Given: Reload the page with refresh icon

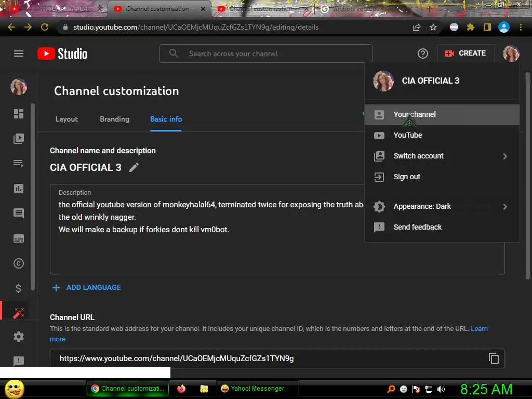Looking at the screenshot, I should click(45, 27).
